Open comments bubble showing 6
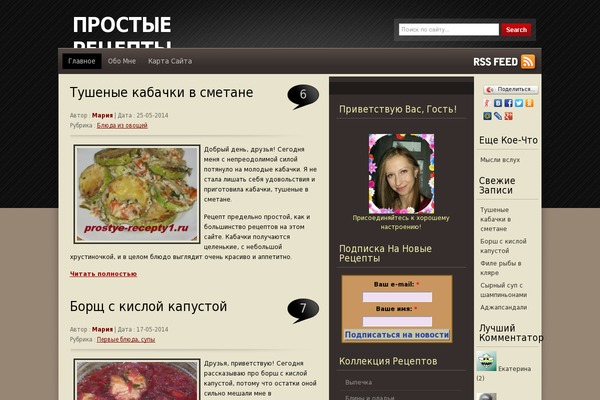This screenshot has height=400, width=600. coord(303,96)
